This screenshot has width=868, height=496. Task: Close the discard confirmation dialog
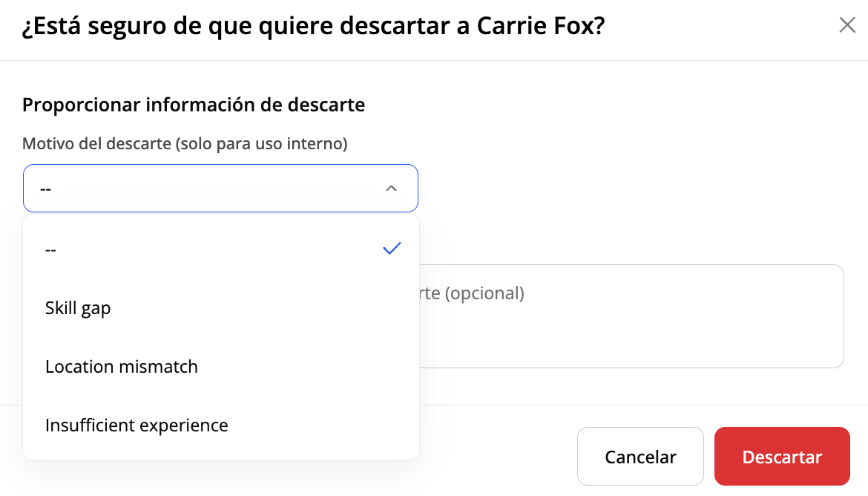(847, 25)
